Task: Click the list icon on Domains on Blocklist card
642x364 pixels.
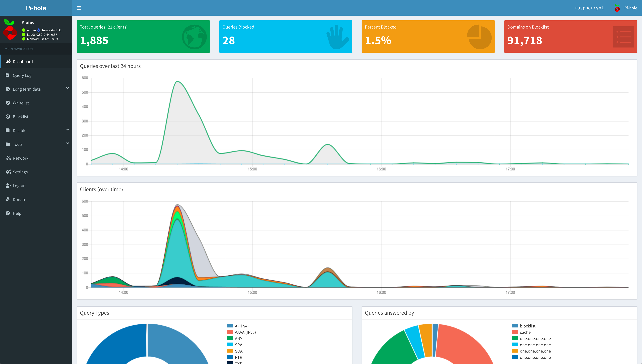Action: (x=623, y=37)
